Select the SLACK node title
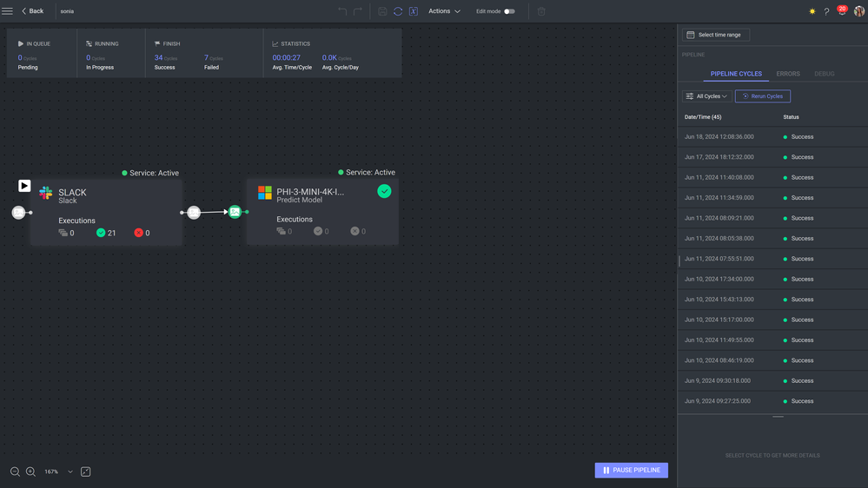868x488 pixels. (72, 193)
